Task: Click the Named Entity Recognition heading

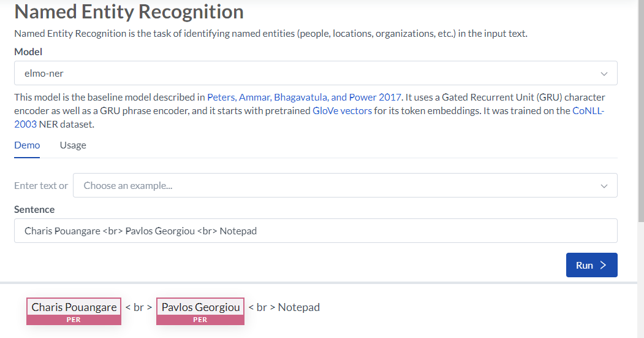Action: tap(129, 11)
